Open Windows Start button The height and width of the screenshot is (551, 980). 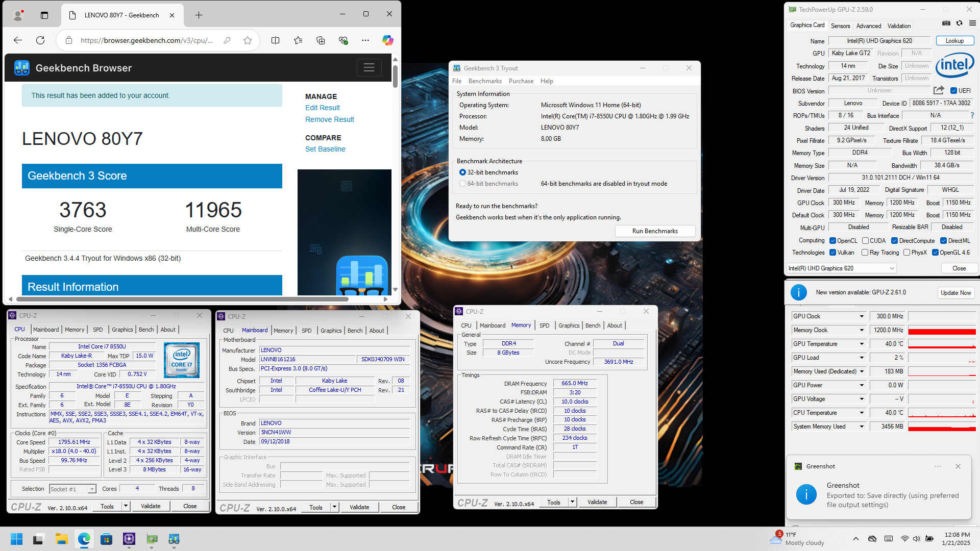16,539
